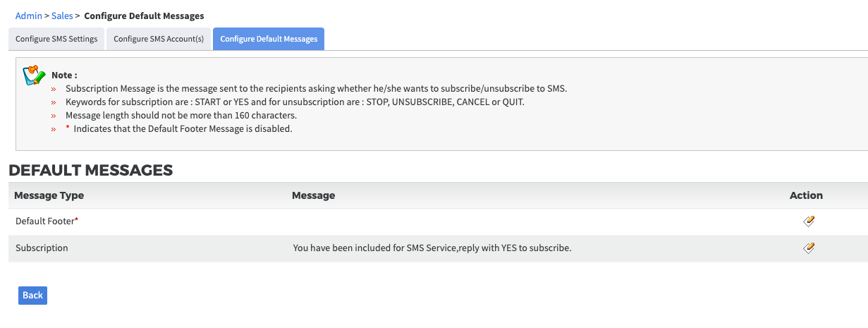The height and width of the screenshot is (328, 868).
Task: Click the Back button
Action: pos(32,296)
